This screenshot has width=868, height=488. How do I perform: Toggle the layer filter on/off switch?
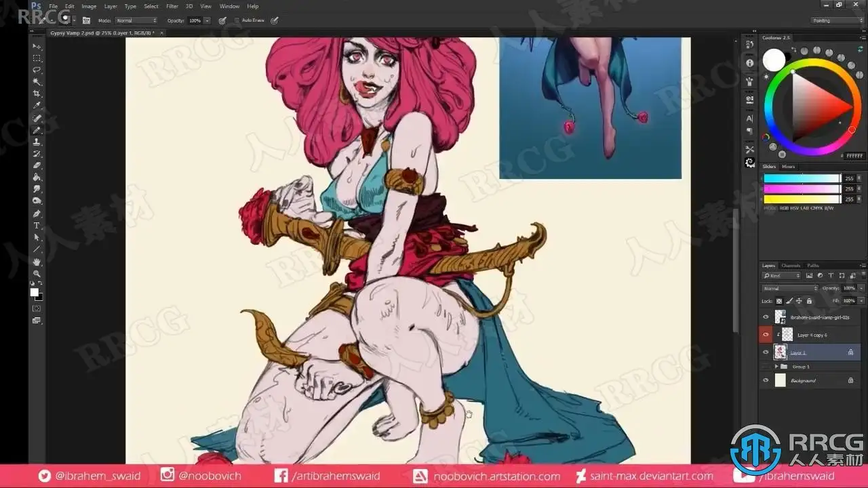coord(863,274)
